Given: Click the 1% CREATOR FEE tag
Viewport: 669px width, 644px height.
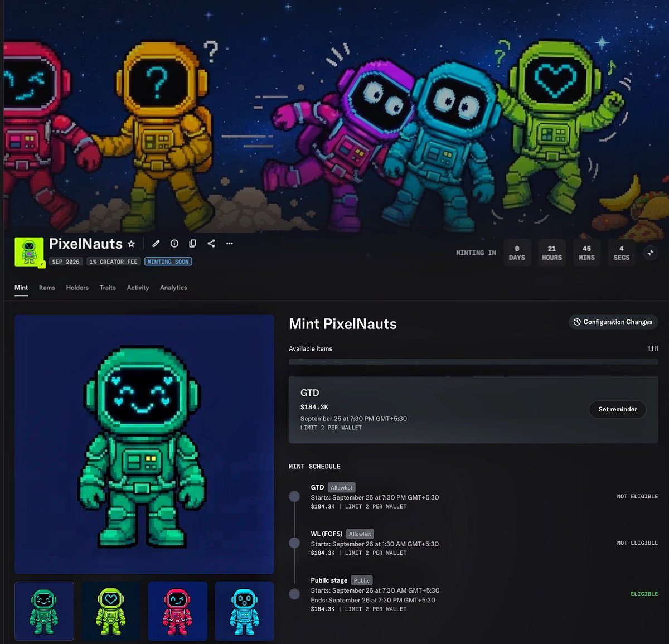Looking at the screenshot, I should click(113, 262).
